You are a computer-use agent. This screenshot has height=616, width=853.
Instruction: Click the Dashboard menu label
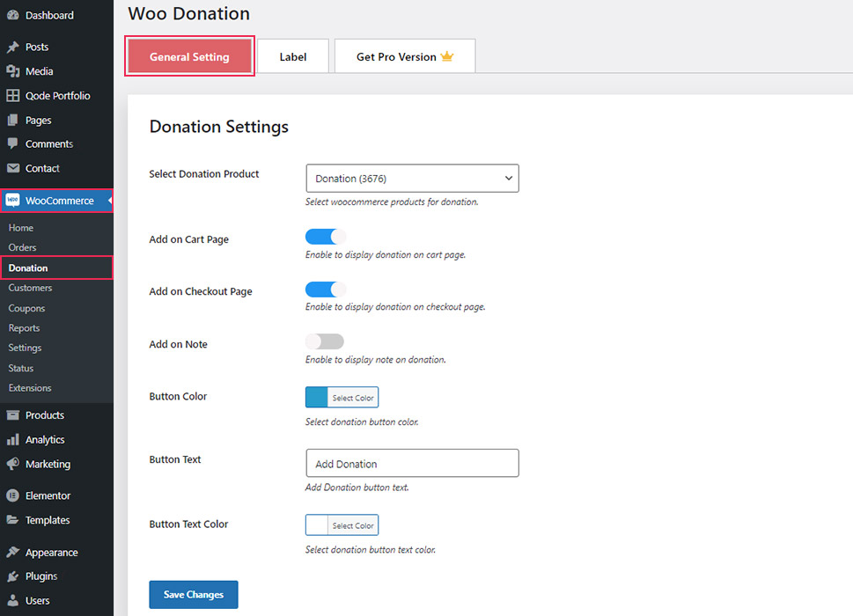(49, 15)
